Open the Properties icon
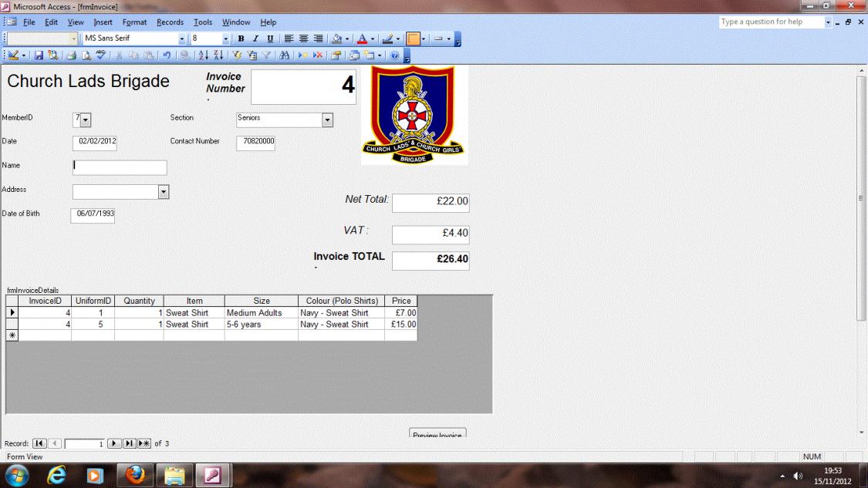 click(336, 56)
